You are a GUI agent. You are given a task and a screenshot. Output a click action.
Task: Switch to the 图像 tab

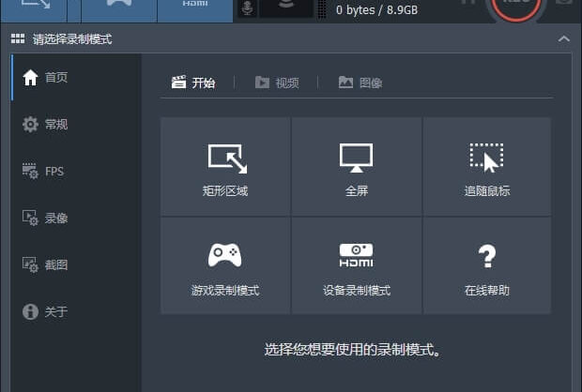coord(360,83)
